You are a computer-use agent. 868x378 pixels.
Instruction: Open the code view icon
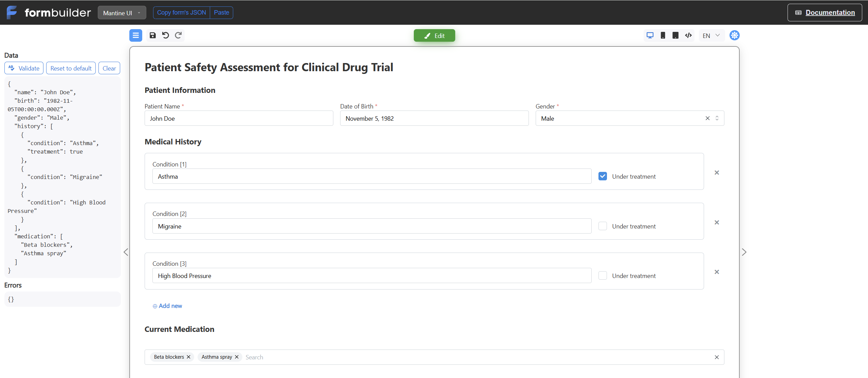pos(688,35)
